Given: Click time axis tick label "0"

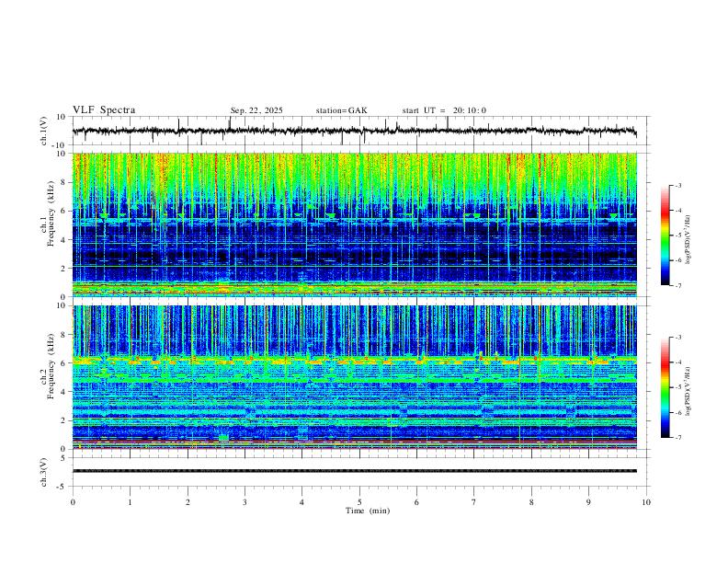Looking at the screenshot, I should (73, 502).
